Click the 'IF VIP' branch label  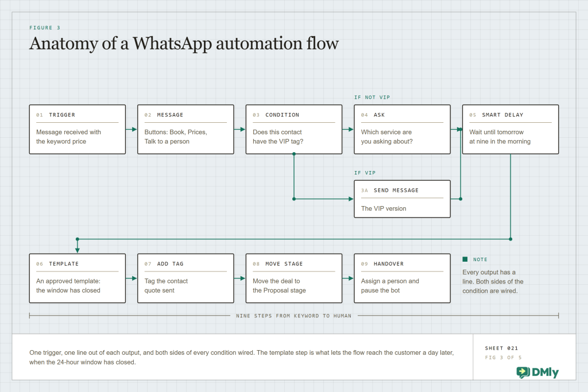point(365,173)
